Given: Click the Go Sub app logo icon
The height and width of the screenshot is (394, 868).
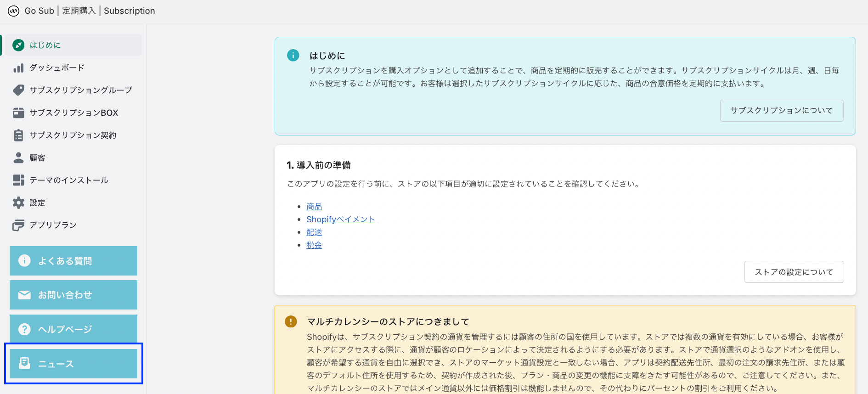Looking at the screenshot, I should (x=13, y=11).
